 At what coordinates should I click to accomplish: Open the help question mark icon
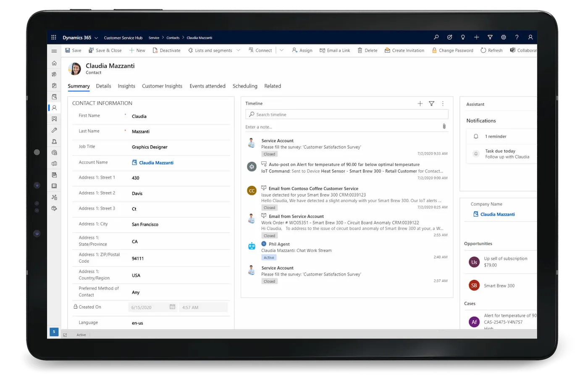(x=517, y=37)
